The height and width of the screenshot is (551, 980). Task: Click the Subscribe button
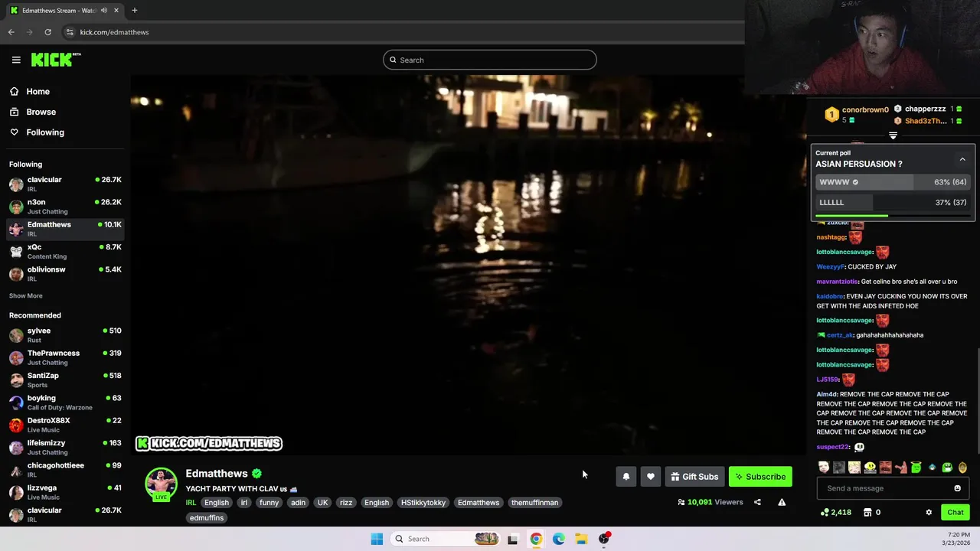(760, 477)
